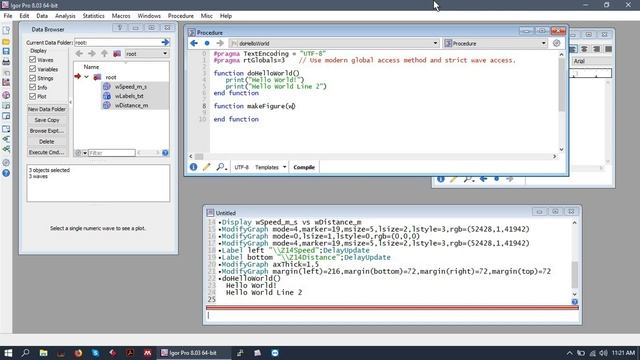Open help via left toolbar question mark
640x360 pixels.
point(6,173)
